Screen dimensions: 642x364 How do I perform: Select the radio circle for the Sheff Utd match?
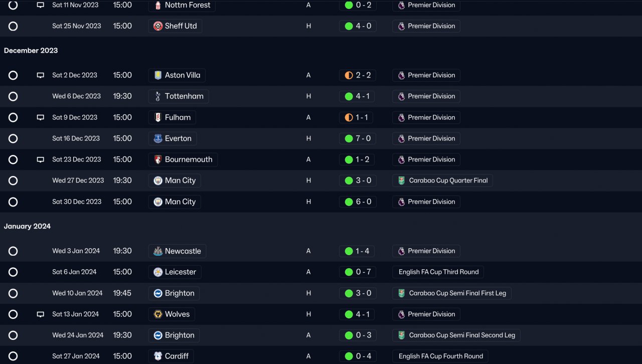point(13,26)
